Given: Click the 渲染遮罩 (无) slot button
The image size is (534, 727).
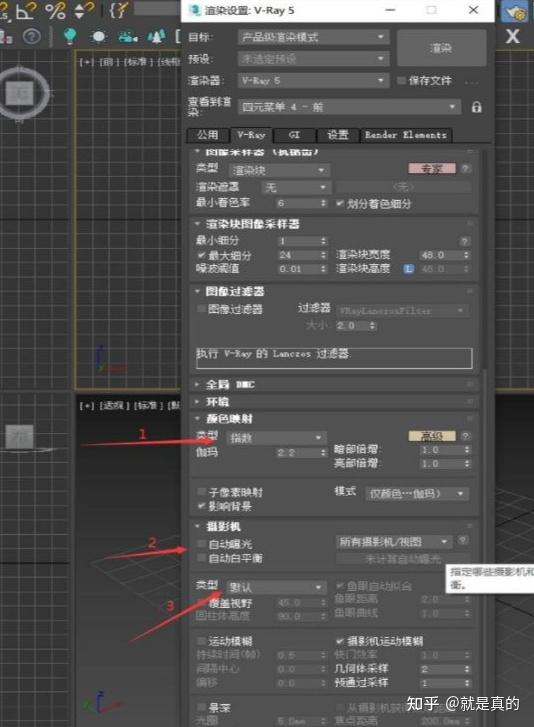Looking at the screenshot, I should click(x=403, y=187).
